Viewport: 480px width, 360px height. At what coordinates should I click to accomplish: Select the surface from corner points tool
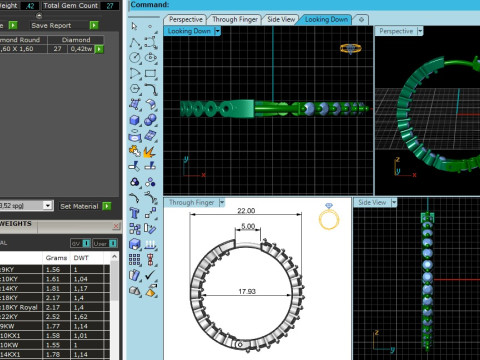click(x=135, y=104)
